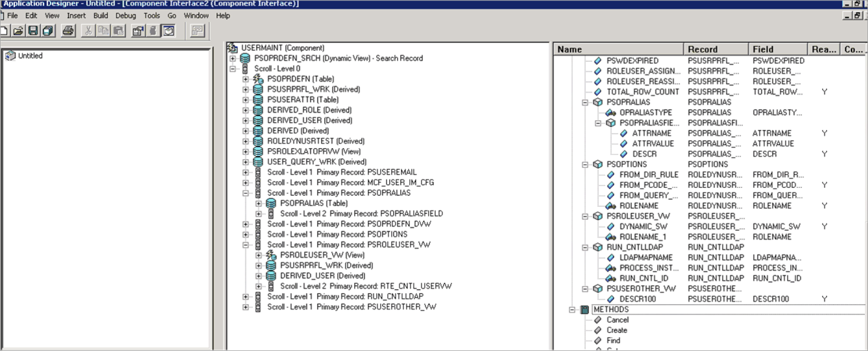Screen dimensions: 868x351
Task: Click the PSROLEUSER_VW view icon
Action: [x=271, y=255]
